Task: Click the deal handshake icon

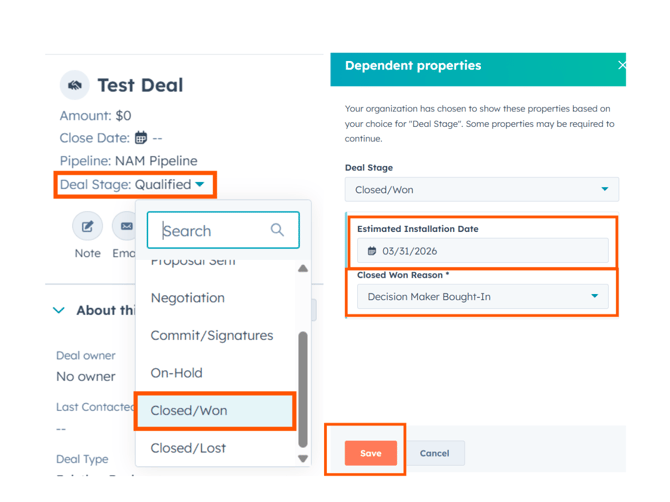Action: pyautogui.click(x=74, y=86)
